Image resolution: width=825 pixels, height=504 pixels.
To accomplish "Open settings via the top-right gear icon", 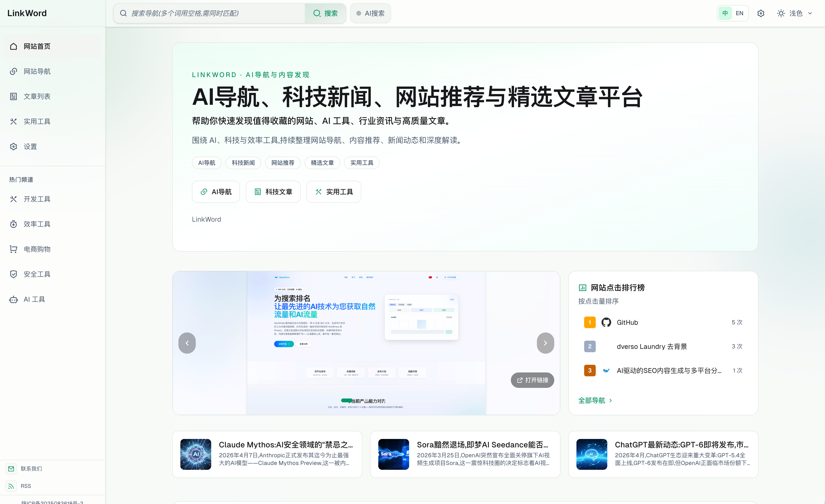I will [x=761, y=13].
